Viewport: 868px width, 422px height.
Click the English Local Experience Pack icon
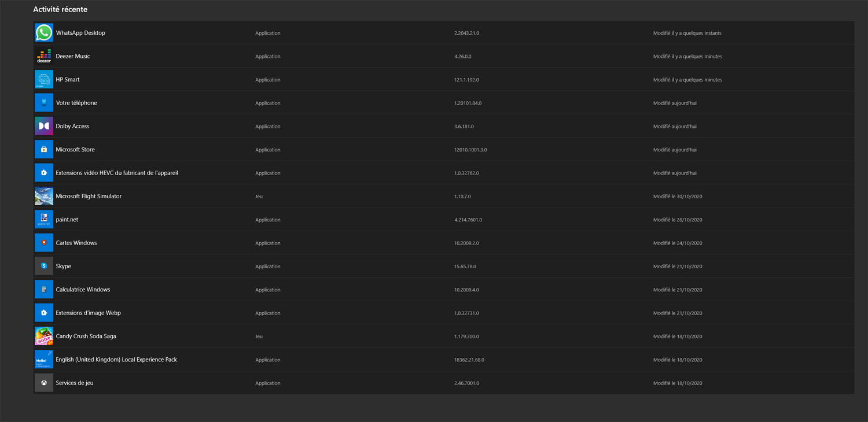(44, 360)
